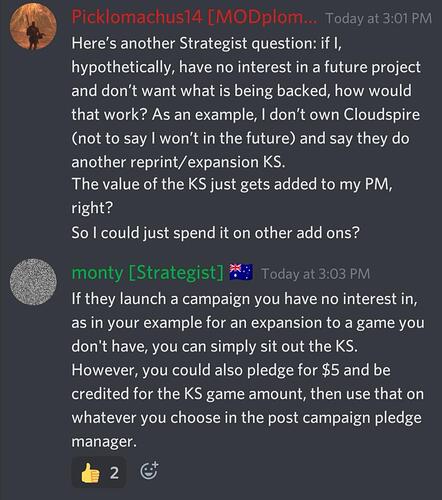
Task: Click the final word "manager." in monty's reply
Action: (104, 442)
